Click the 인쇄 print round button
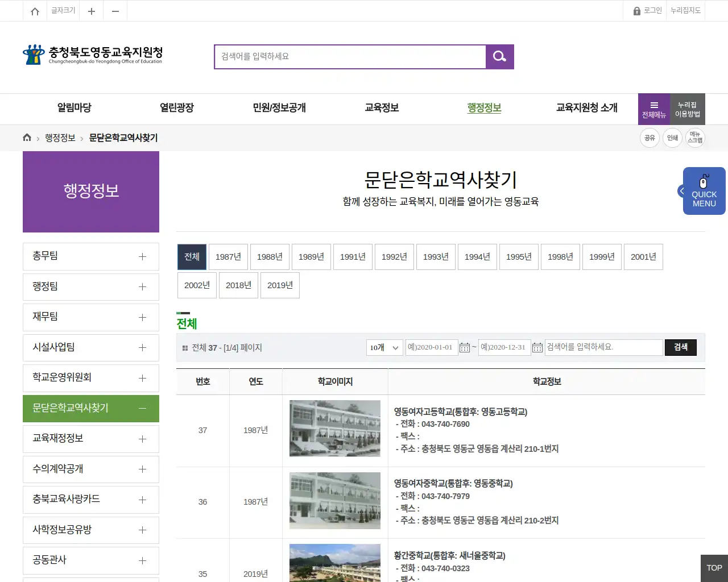Screen dimensions: 728x582 point(672,138)
